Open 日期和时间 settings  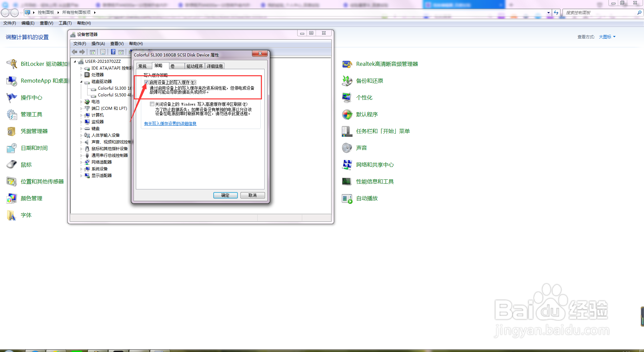pyautogui.click(x=27, y=148)
